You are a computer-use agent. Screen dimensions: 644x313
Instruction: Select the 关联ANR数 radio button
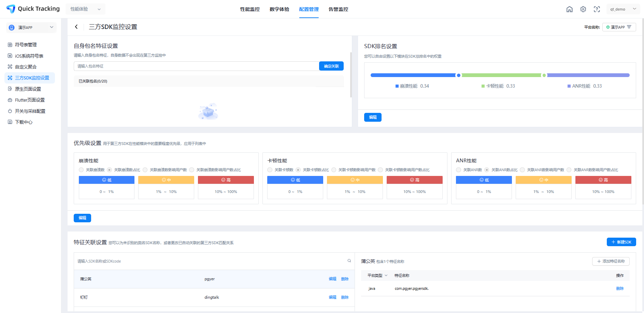tap(459, 170)
